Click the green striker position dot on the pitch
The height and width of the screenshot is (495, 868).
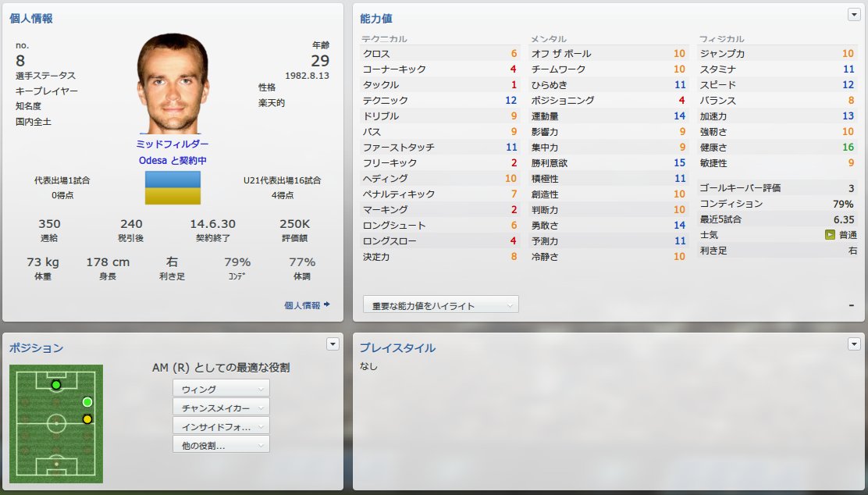(56, 385)
